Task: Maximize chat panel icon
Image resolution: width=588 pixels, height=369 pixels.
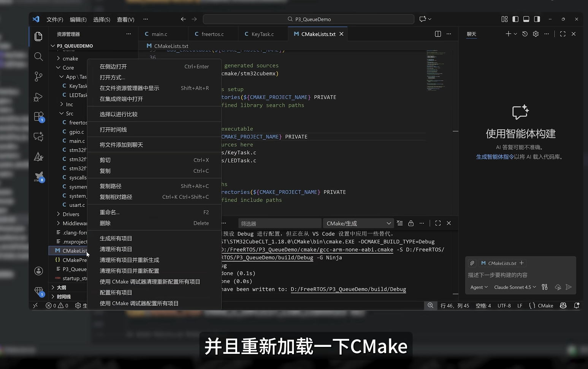Action: point(563,34)
